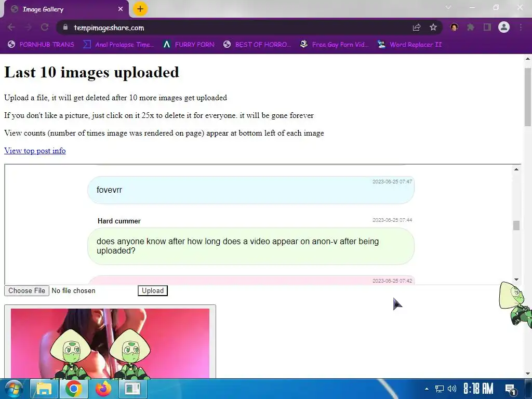The width and height of the screenshot is (532, 399).
Task: Click the browser back arrow
Action: (11, 28)
